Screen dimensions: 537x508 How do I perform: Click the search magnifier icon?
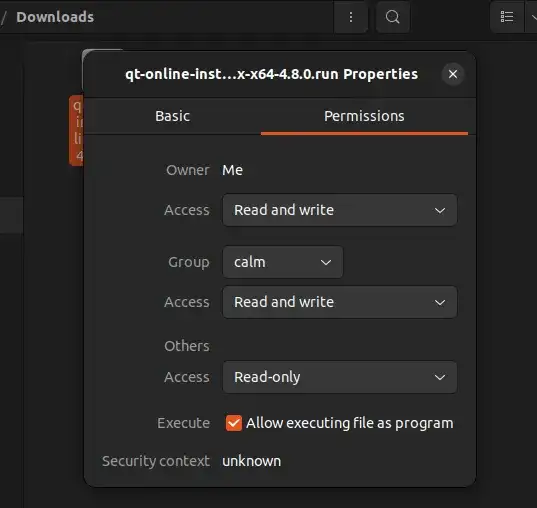pyautogui.click(x=392, y=17)
